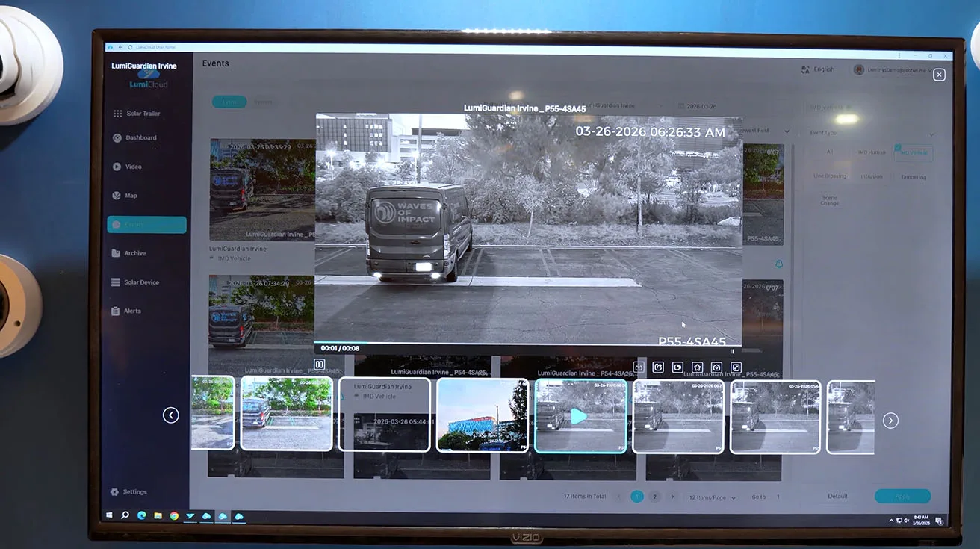Open the Solar Device page
Screen dimensions: 980x549
[141, 282]
